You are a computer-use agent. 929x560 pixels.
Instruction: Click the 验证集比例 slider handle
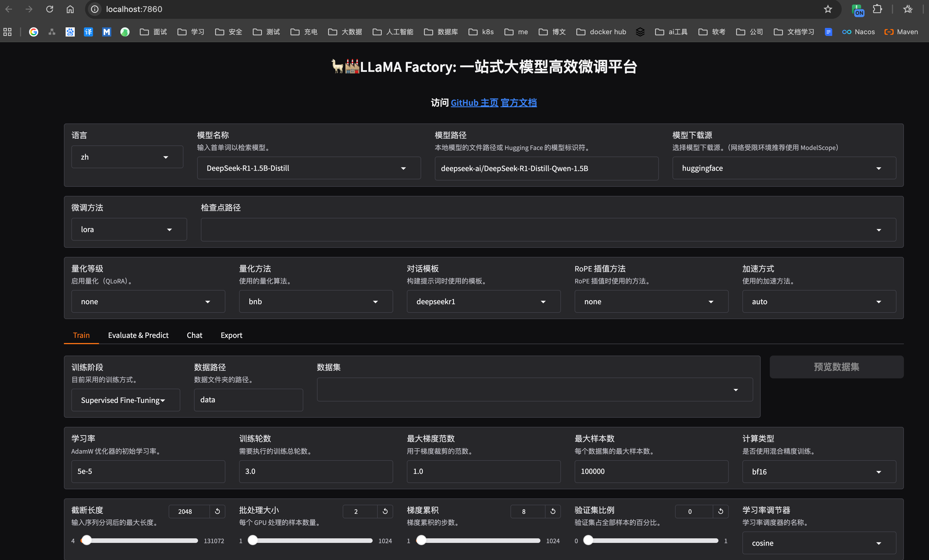coord(588,540)
